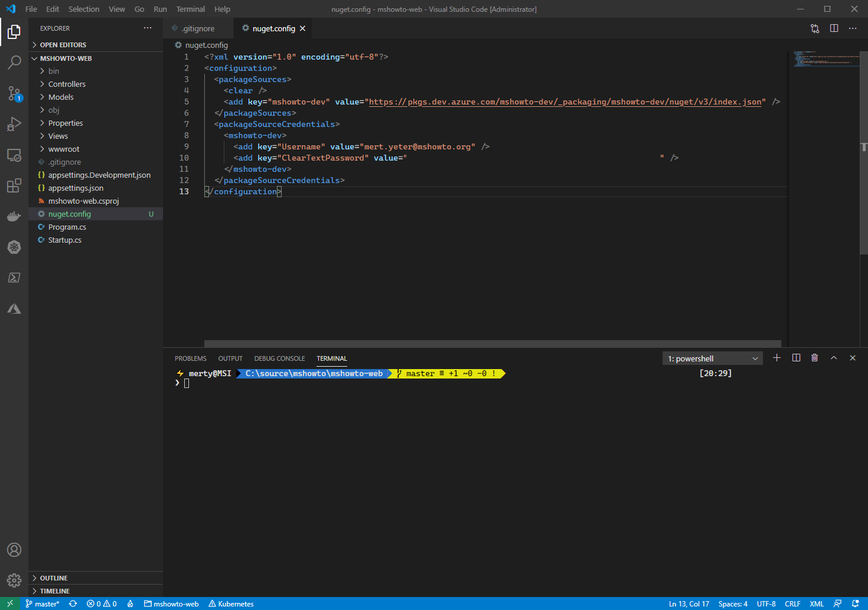Click the Kubernetes status bar item
868x610 pixels.
(x=231, y=604)
